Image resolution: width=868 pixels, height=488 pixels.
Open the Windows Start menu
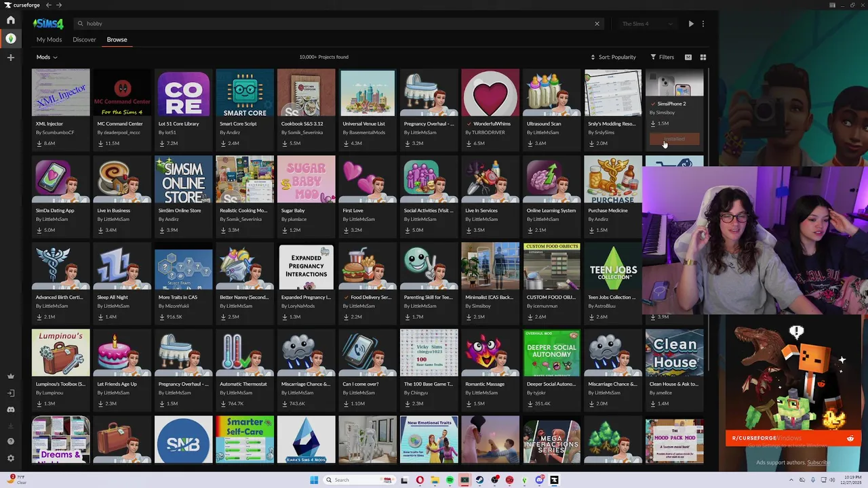tap(314, 480)
